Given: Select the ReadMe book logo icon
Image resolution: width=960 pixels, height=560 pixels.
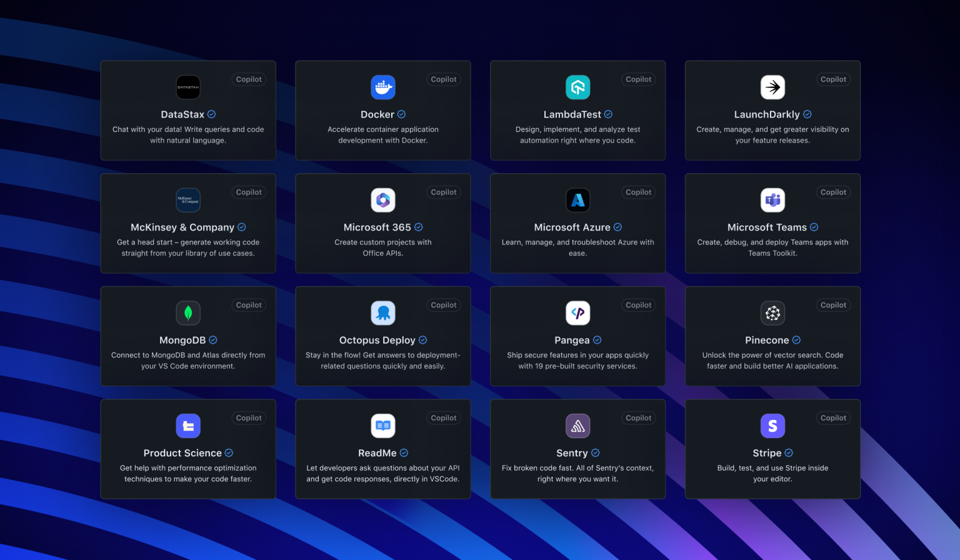Looking at the screenshot, I should pos(382,426).
